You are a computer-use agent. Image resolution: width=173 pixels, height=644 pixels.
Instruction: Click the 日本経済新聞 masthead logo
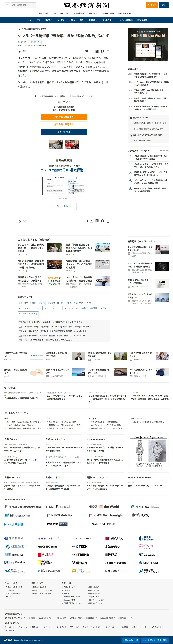(86, 5)
